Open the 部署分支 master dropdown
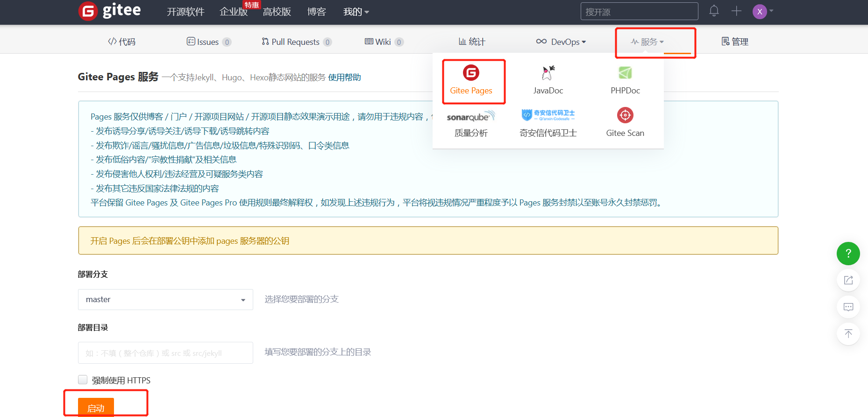868x417 pixels. point(165,299)
